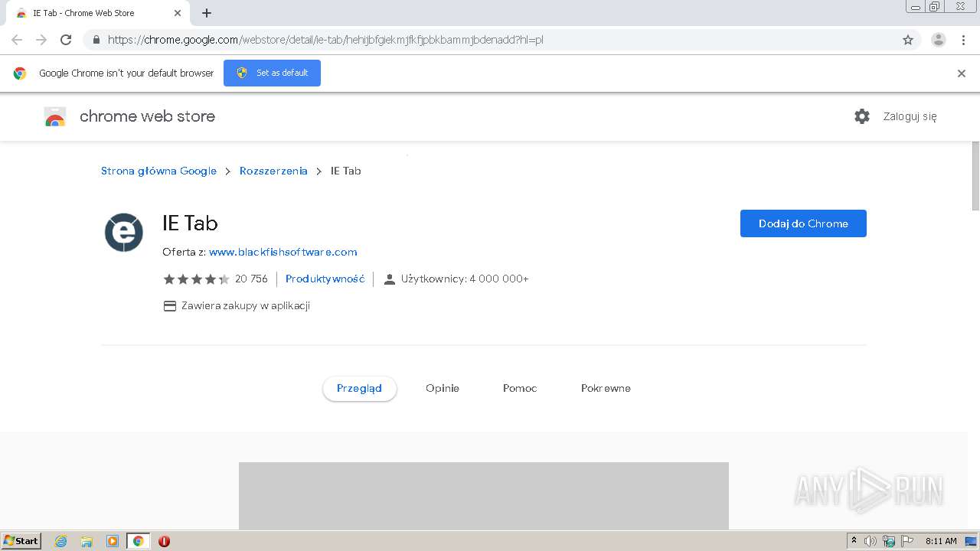Click the red Opera taskbar icon

point(164,541)
